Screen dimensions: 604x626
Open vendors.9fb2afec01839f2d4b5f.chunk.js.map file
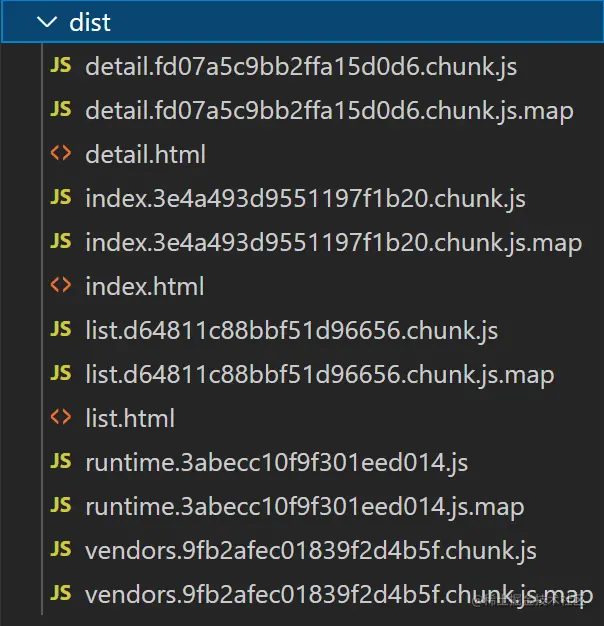click(339, 596)
